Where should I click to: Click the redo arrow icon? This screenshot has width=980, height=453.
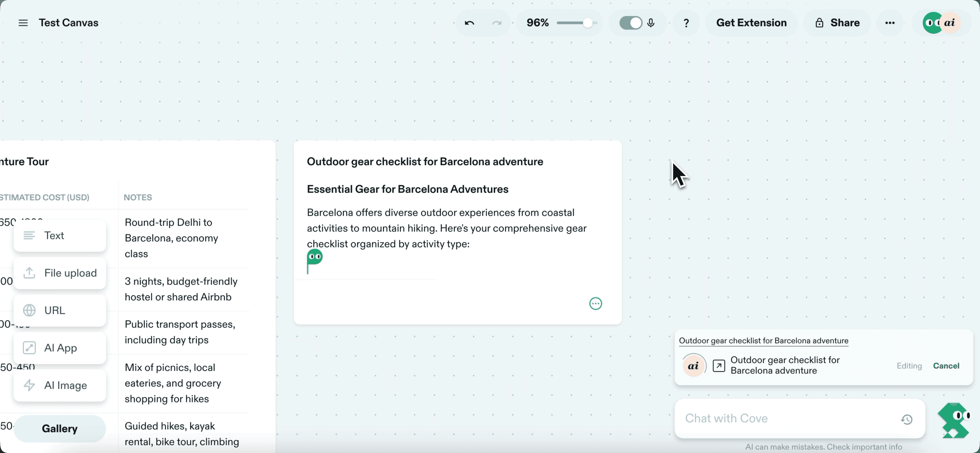pos(496,22)
